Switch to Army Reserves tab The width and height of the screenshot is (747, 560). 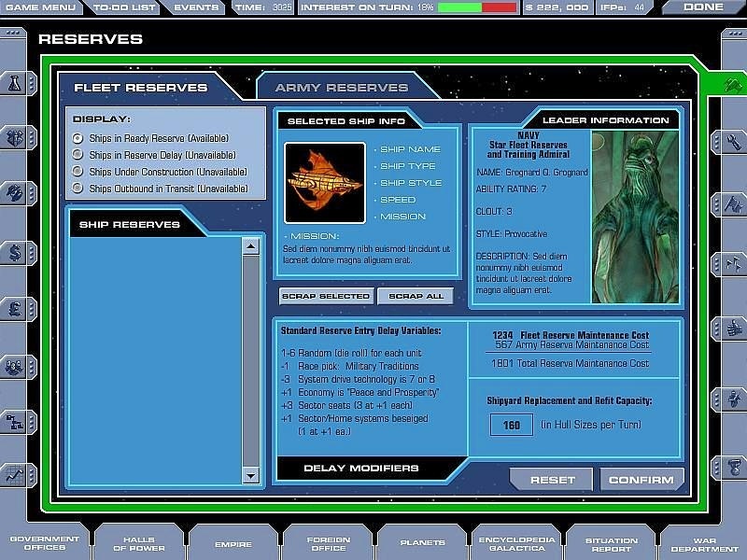[x=341, y=88]
